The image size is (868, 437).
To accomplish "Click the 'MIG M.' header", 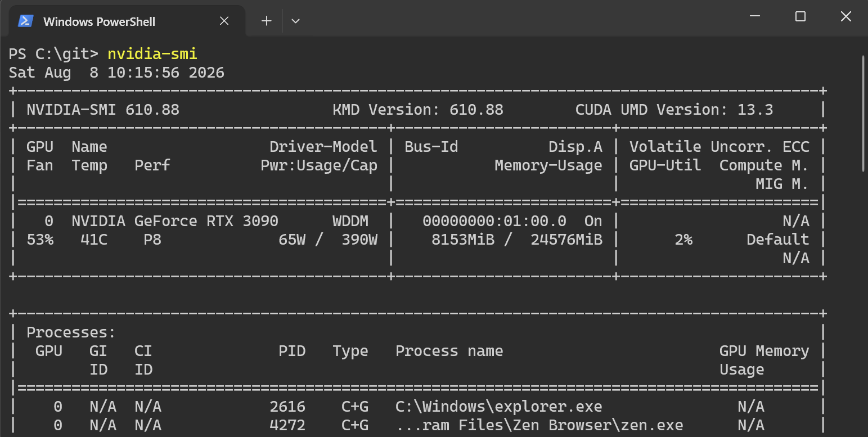I will click(x=782, y=184).
